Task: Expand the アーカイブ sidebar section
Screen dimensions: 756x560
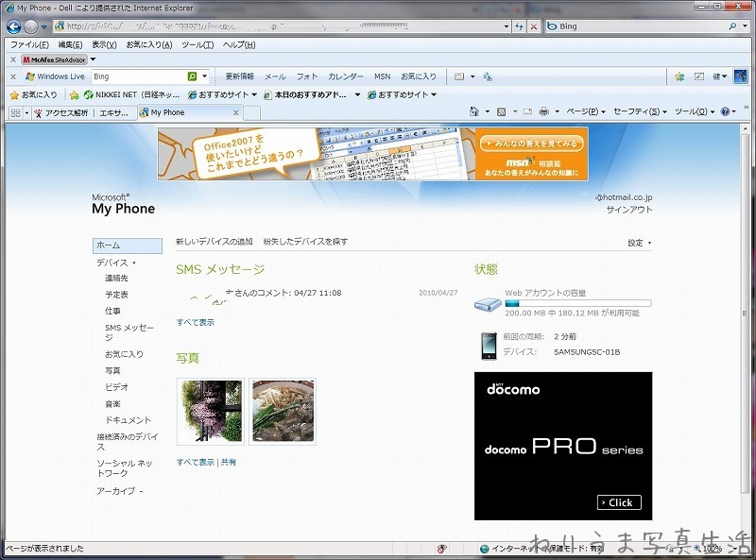Action: point(120,491)
